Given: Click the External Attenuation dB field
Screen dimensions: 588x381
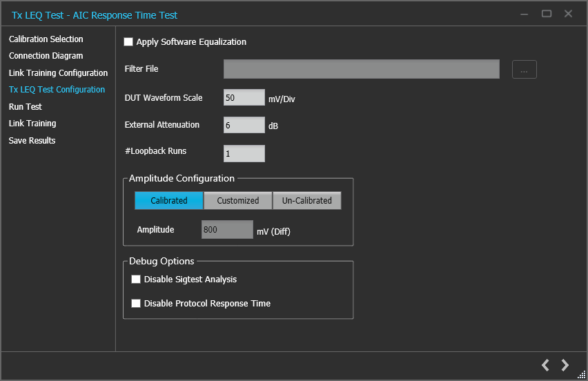Looking at the screenshot, I should [x=244, y=126].
